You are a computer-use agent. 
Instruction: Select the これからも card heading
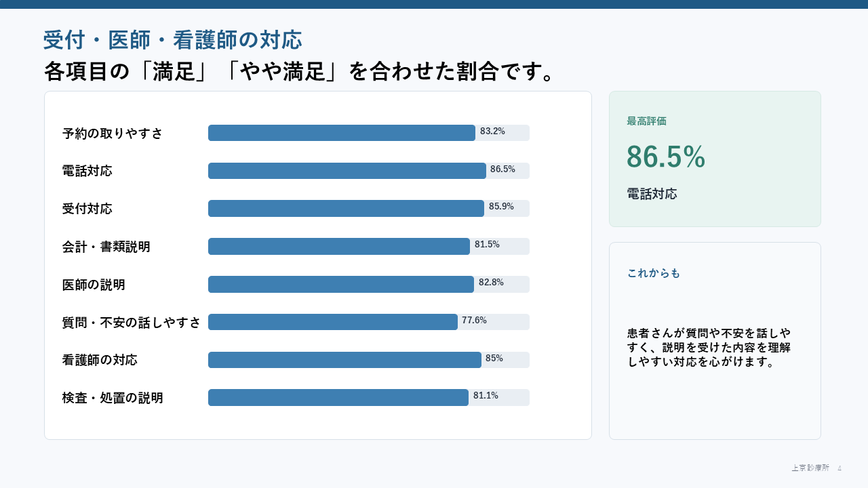point(654,273)
